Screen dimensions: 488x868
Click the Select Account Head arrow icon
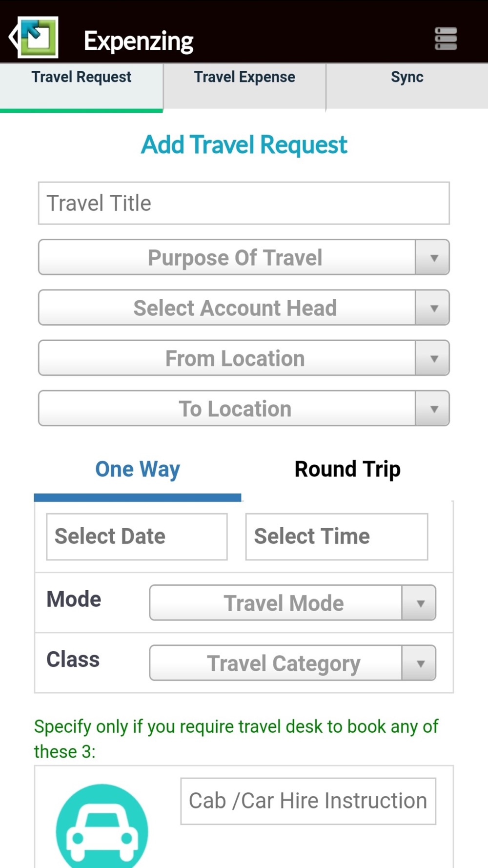tap(433, 308)
